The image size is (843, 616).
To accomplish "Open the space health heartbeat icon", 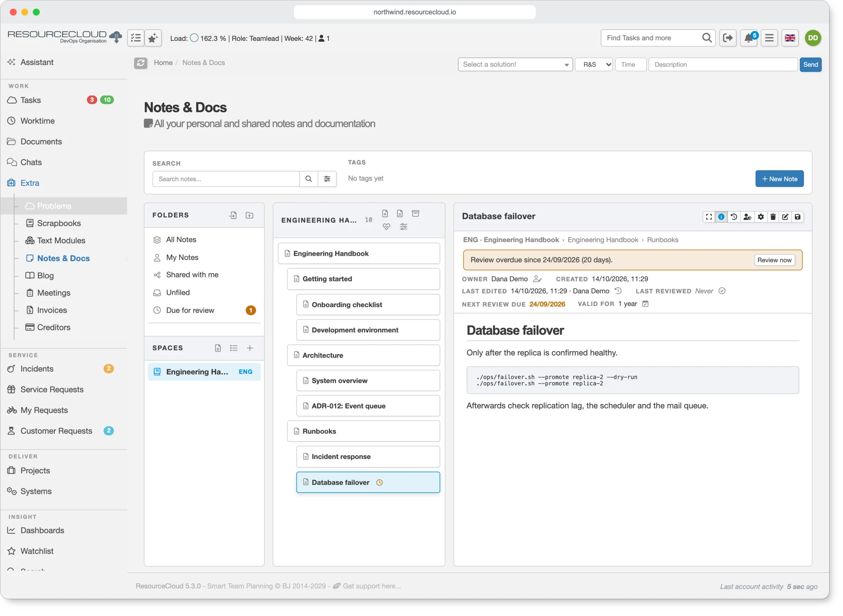I will [386, 227].
